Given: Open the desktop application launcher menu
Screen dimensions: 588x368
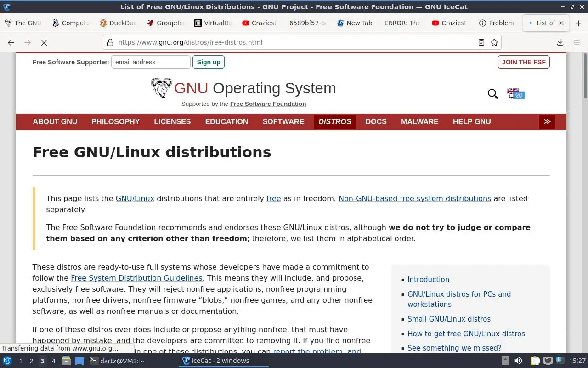Looking at the screenshot, I should tap(7, 361).
